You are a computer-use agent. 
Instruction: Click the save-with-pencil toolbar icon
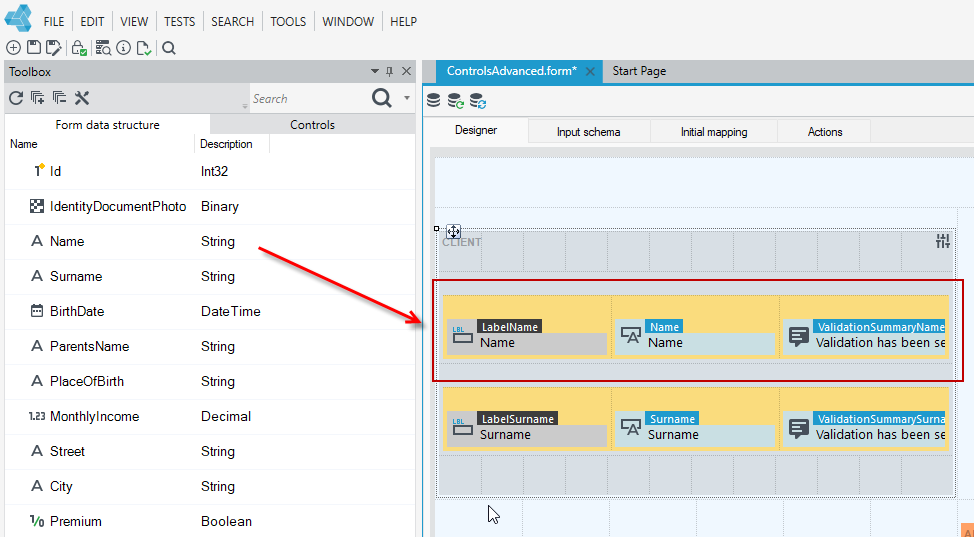click(x=54, y=48)
